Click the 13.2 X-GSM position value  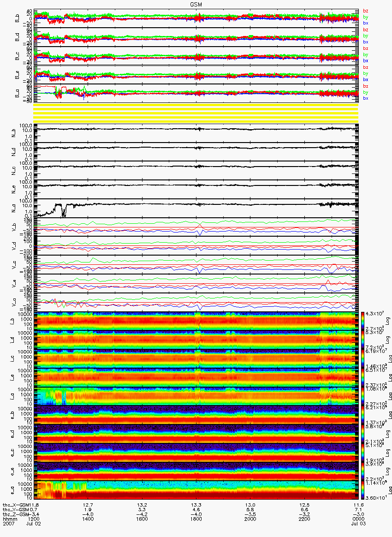pos(142,505)
